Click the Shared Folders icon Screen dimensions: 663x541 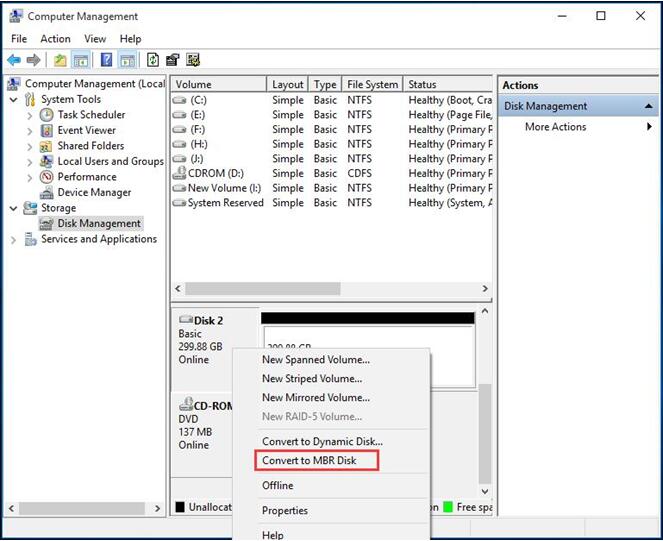pos(46,146)
